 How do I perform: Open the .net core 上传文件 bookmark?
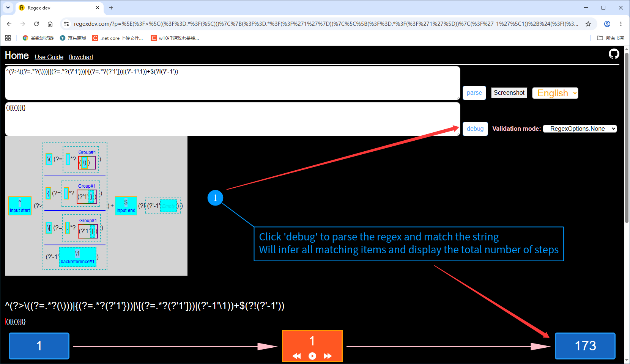118,38
